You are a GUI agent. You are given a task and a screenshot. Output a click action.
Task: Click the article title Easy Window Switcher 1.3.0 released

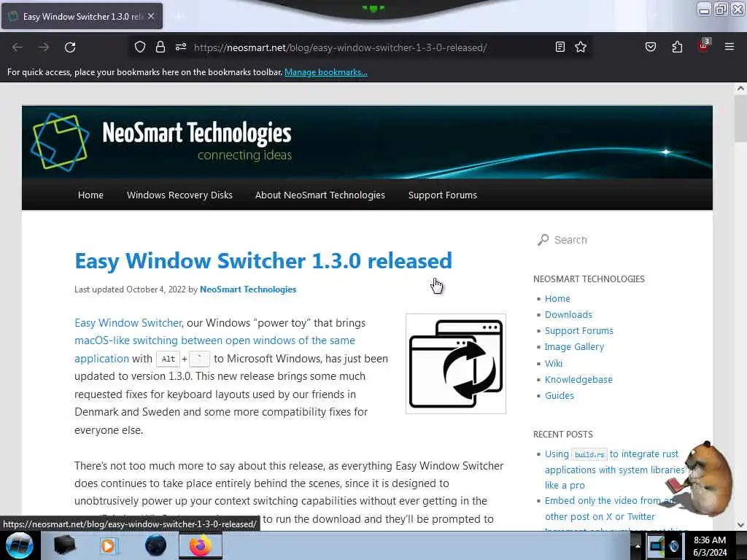(x=263, y=261)
